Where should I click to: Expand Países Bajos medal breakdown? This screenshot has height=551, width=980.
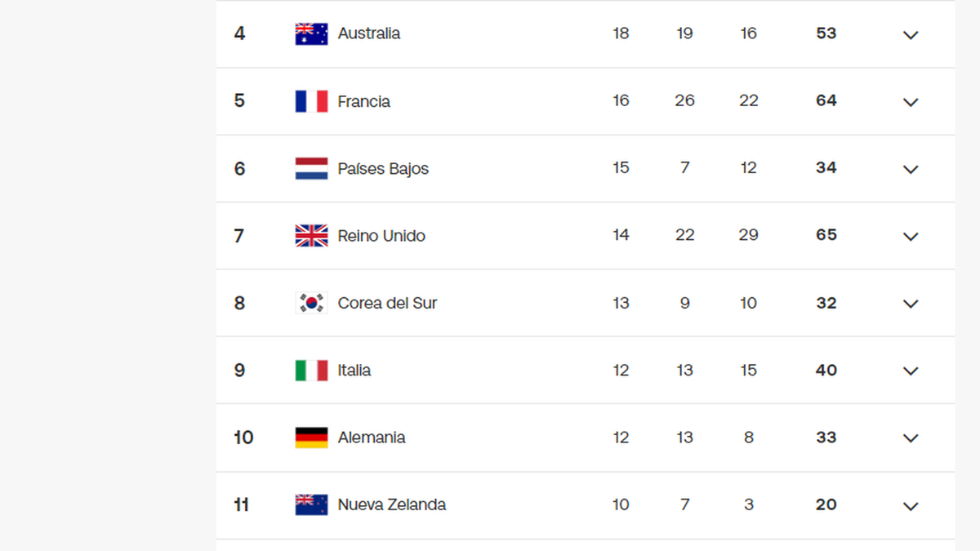point(911,169)
